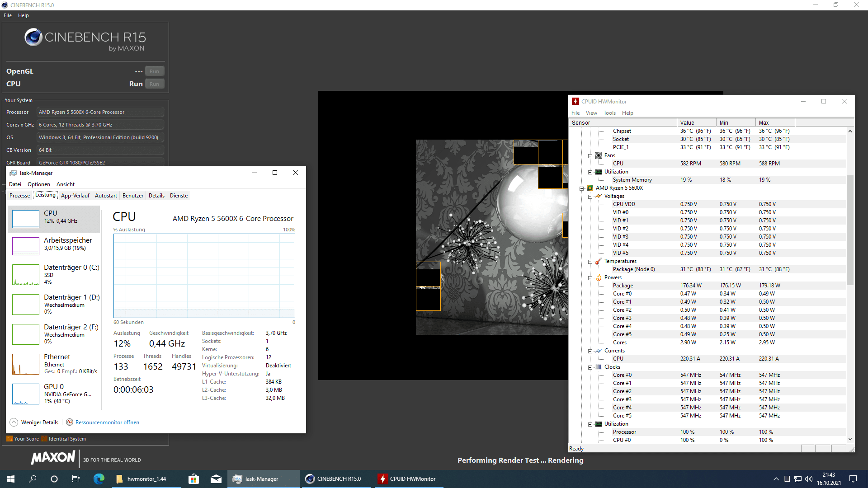
Task: Open the File menu in HWMonitor
Action: coord(576,113)
